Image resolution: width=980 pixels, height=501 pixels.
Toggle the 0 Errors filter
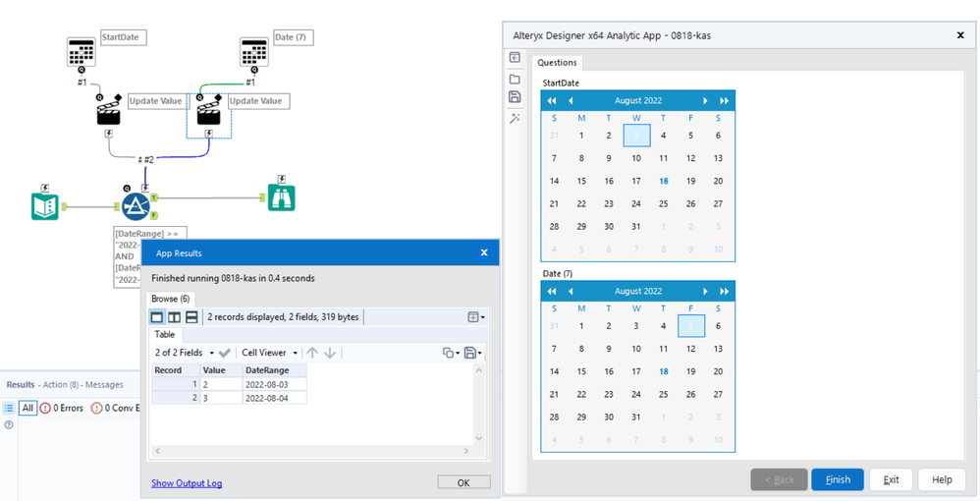pyautogui.click(x=61, y=409)
